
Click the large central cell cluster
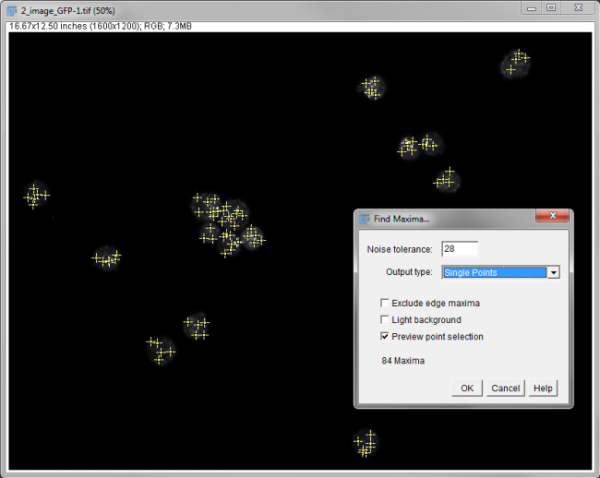226,223
